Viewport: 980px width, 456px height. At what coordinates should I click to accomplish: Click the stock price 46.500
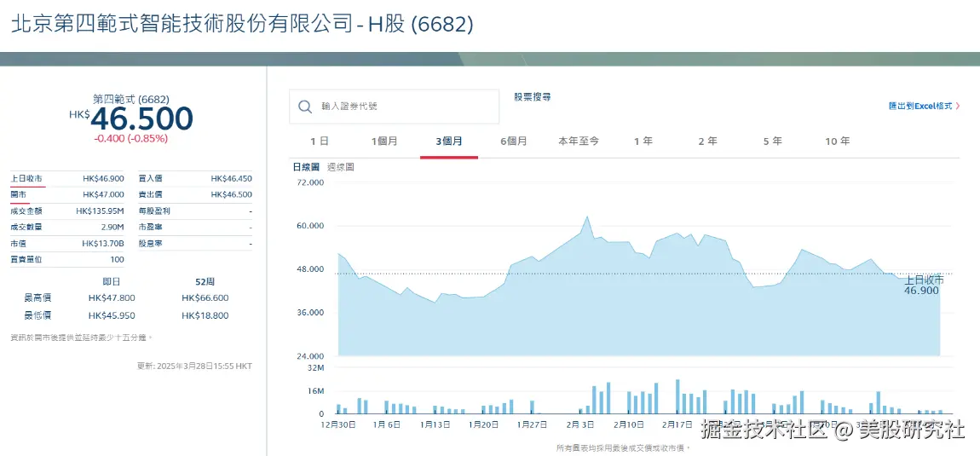pos(141,118)
